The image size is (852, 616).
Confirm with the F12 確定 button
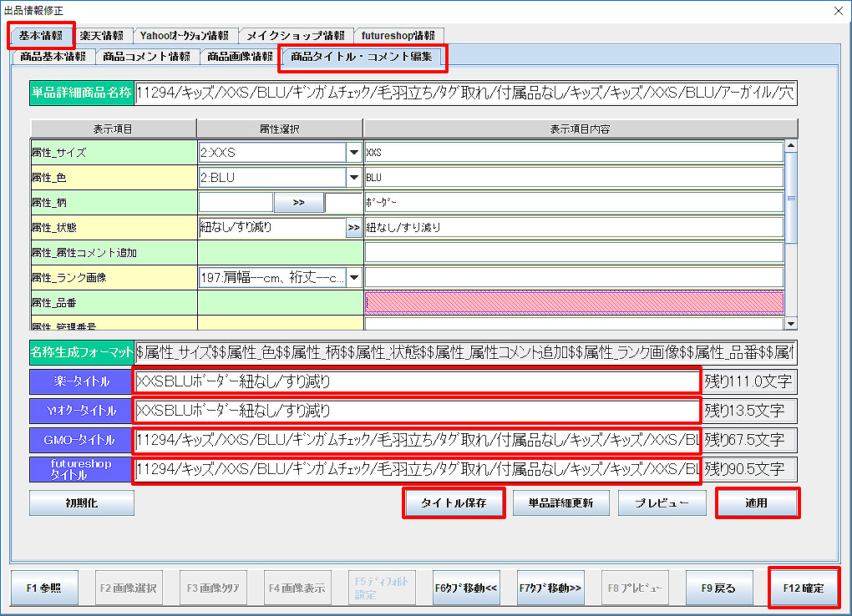pos(803,588)
